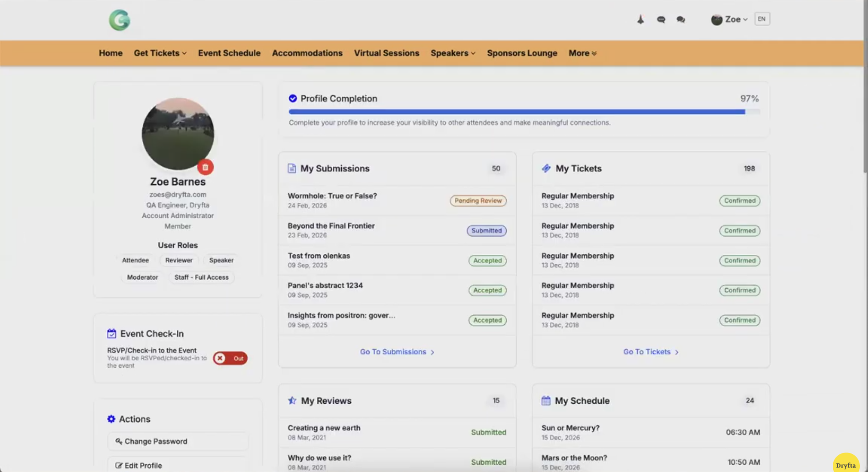Follow the Go To Submissions link
Screen dimensions: 868x472
click(397, 352)
